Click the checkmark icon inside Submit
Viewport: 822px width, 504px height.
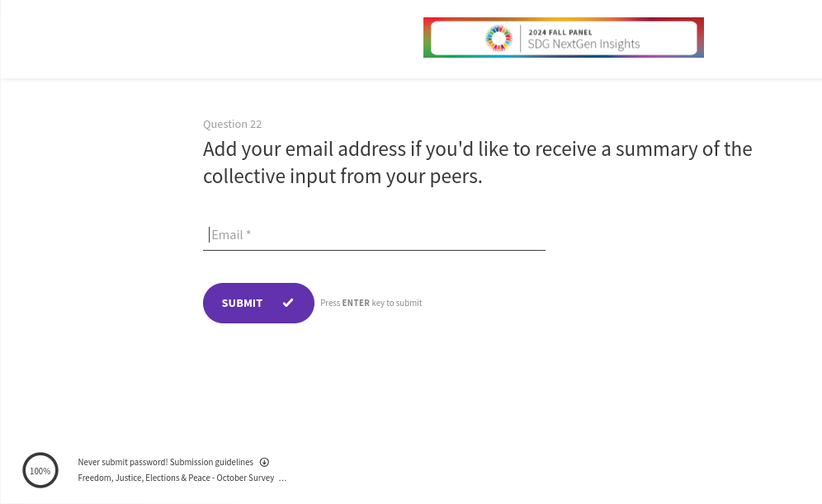tap(288, 303)
